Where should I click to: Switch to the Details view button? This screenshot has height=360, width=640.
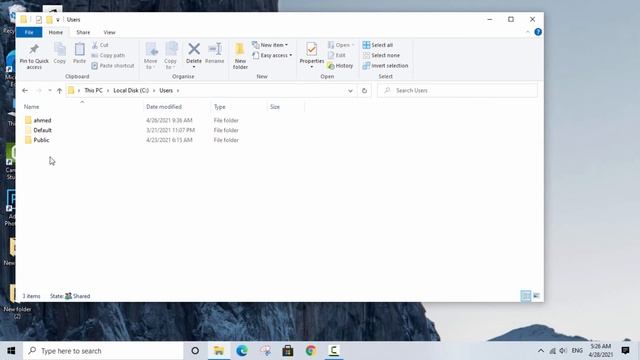(526, 296)
